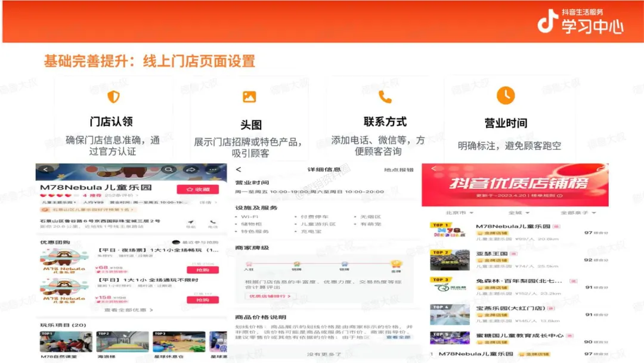Click 抢购 for the ¥158 unlimited play deal
The height and width of the screenshot is (363, 644).
pyautogui.click(x=203, y=300)
